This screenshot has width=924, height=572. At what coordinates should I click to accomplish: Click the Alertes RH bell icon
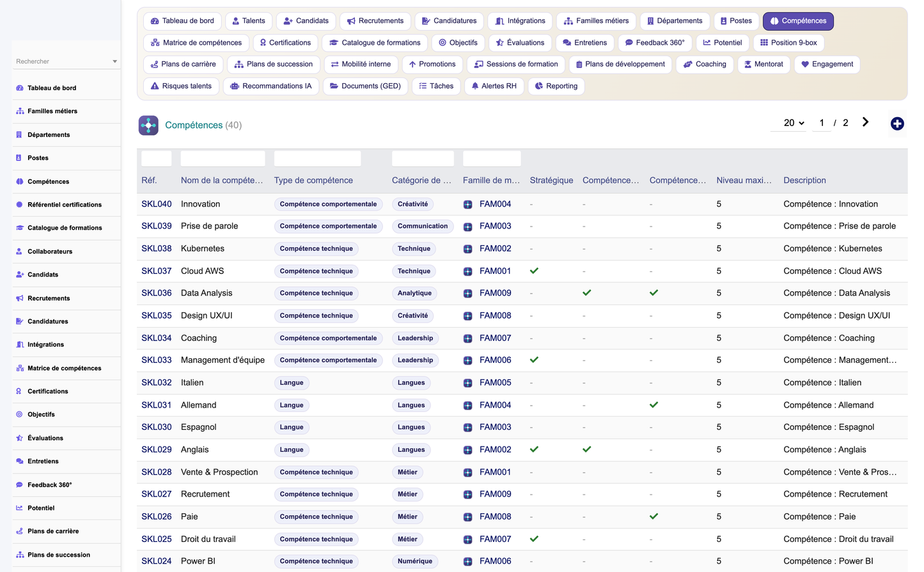click(x=475, y=86)
